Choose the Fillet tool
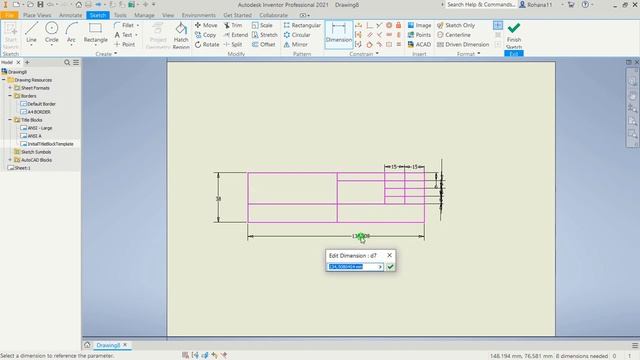 124,25
